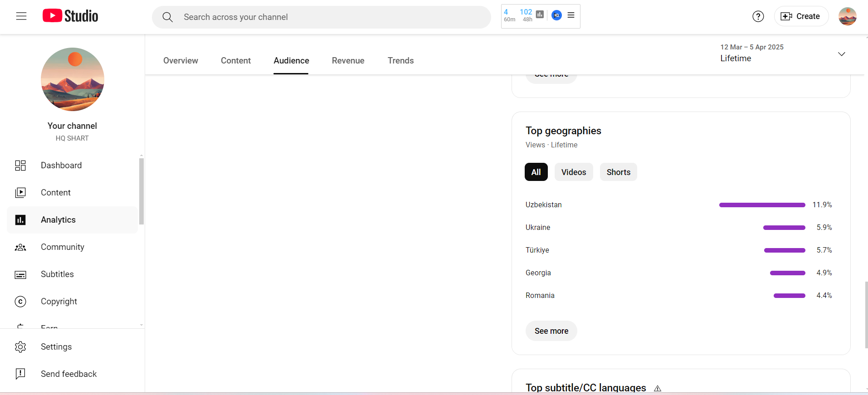Open the Community sidebar icon
The width and height of the screenshot is (868, 395).
click(20, 247)
